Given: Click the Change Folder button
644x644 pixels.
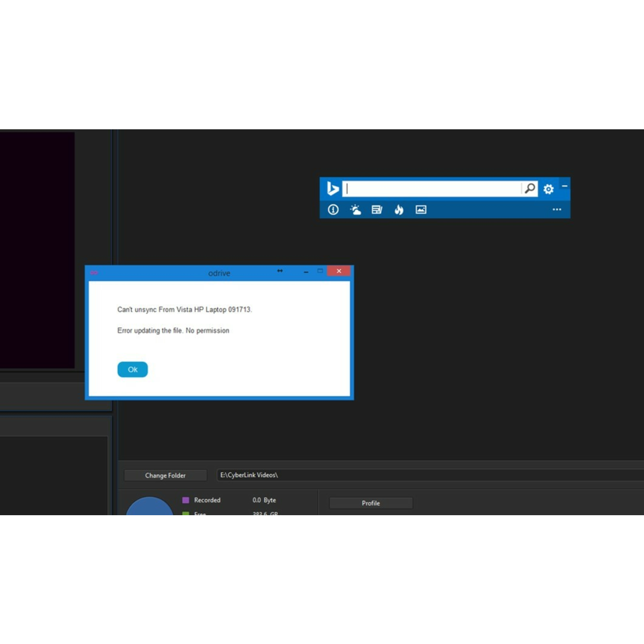Looking at the screenshot, I should click(165, 475).
